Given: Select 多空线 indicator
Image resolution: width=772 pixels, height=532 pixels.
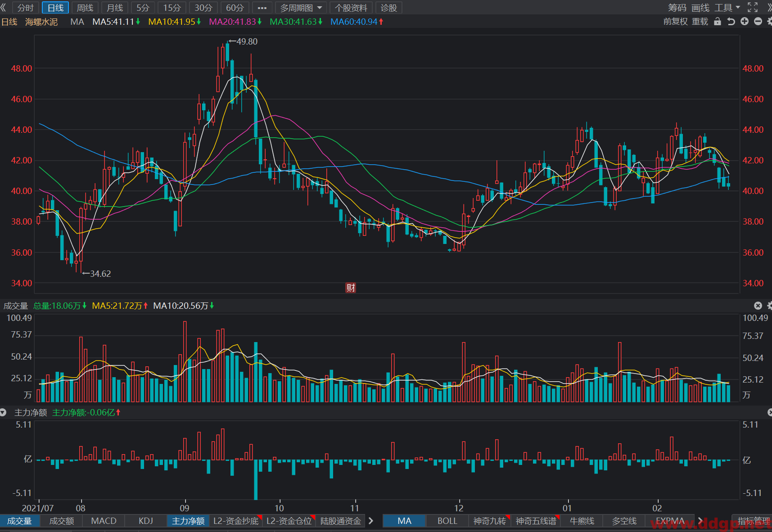Looking at the screenshot, I should coord(624,521).
